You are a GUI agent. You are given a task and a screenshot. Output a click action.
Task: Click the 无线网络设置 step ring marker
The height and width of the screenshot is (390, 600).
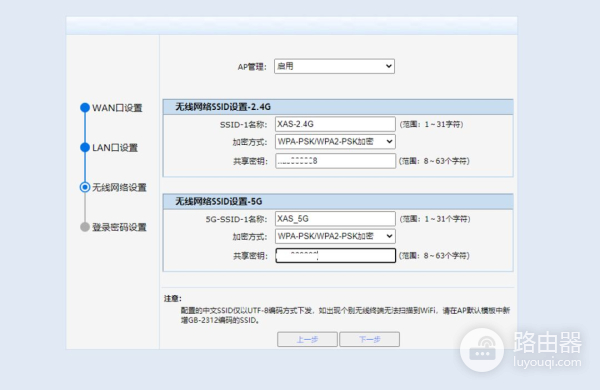coord(85,187)
